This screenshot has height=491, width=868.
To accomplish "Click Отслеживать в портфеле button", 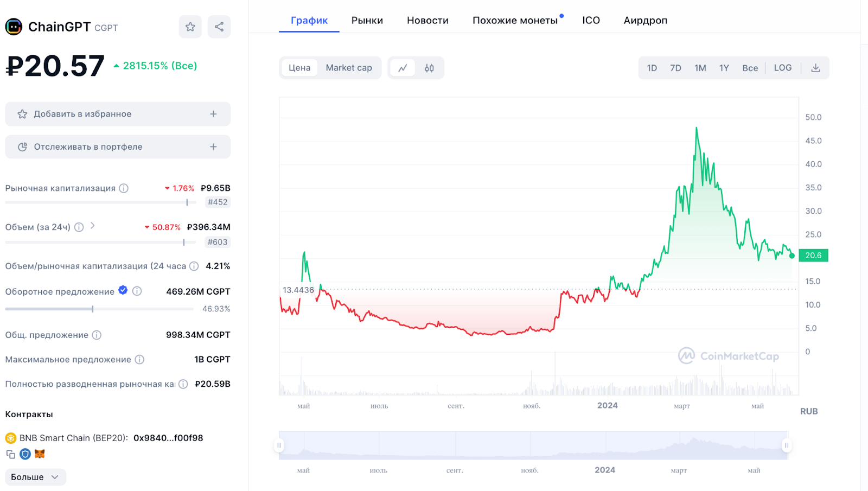I will coord(118,147).
